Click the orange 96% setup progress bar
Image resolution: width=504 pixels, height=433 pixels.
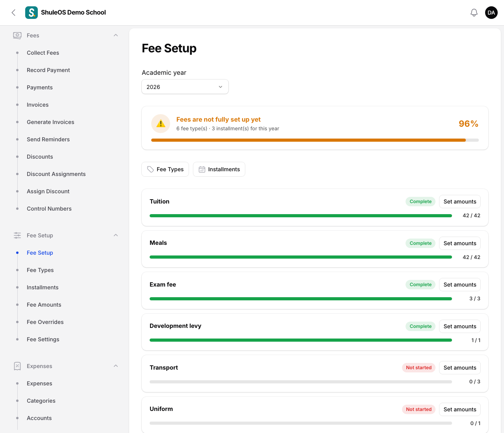[315, 140]
